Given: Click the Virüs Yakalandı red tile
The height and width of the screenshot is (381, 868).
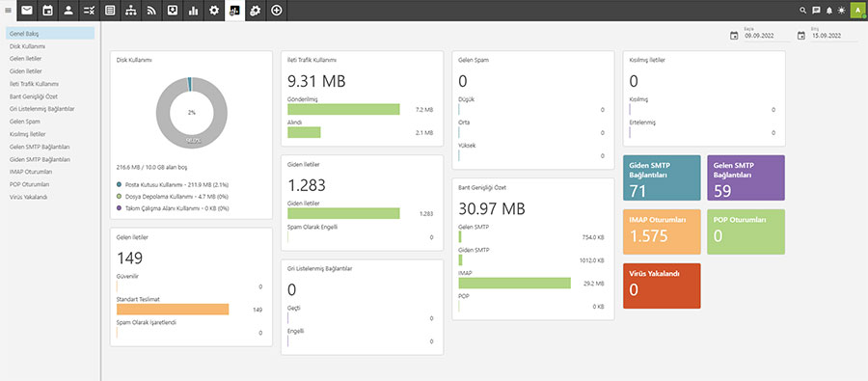Looking at the screenshot, I should coord(662,286).
